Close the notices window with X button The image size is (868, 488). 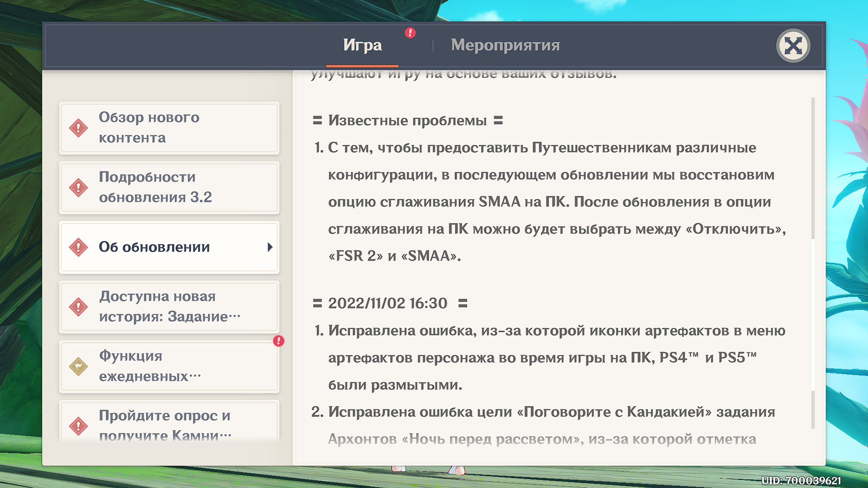(793, 46)
